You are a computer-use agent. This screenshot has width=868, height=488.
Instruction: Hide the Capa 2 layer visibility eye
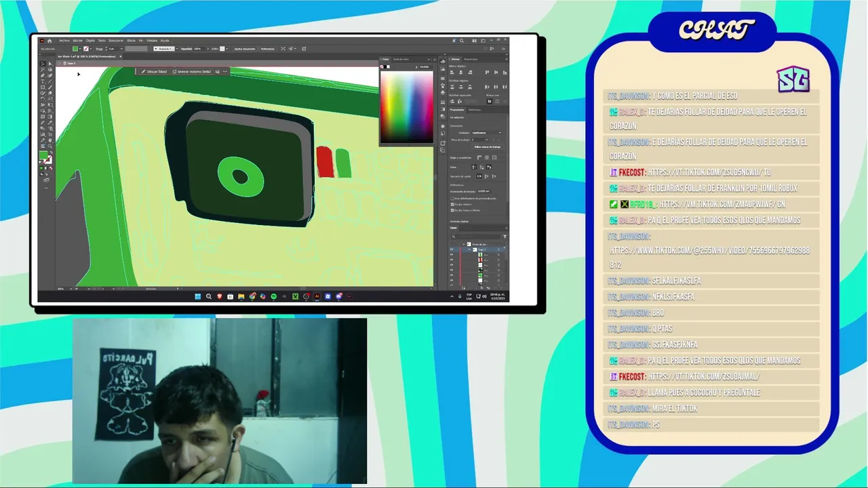pos(452,249)
